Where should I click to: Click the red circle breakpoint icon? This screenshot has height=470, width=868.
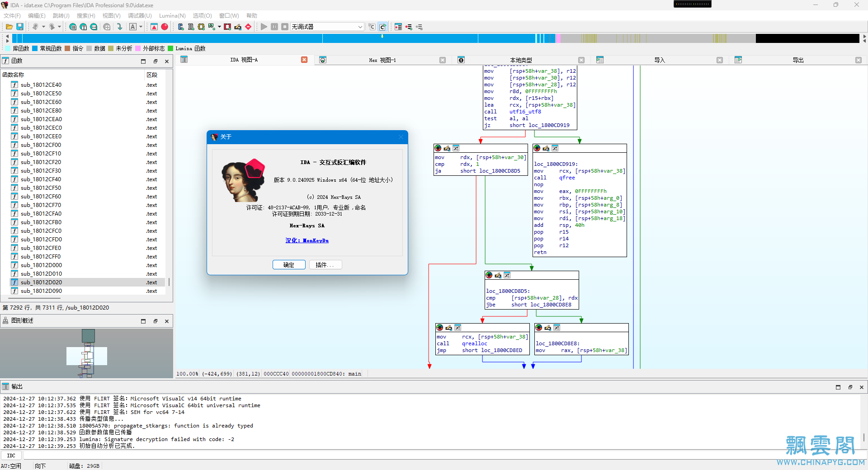coord(165,27)
